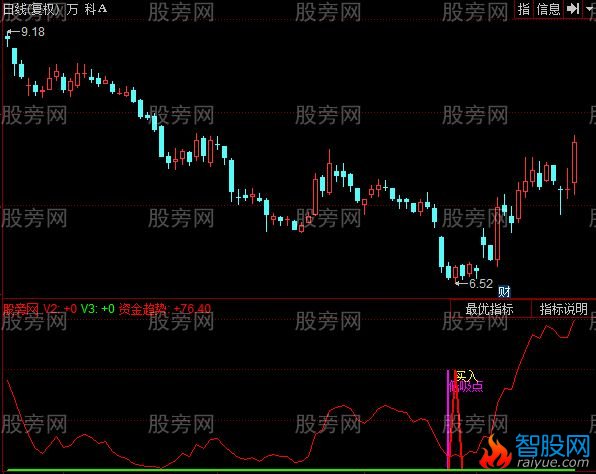Click the 万科A stock name
Viewport: 596px width, 474px height.
pyautogui.click(x=87, y=9)
